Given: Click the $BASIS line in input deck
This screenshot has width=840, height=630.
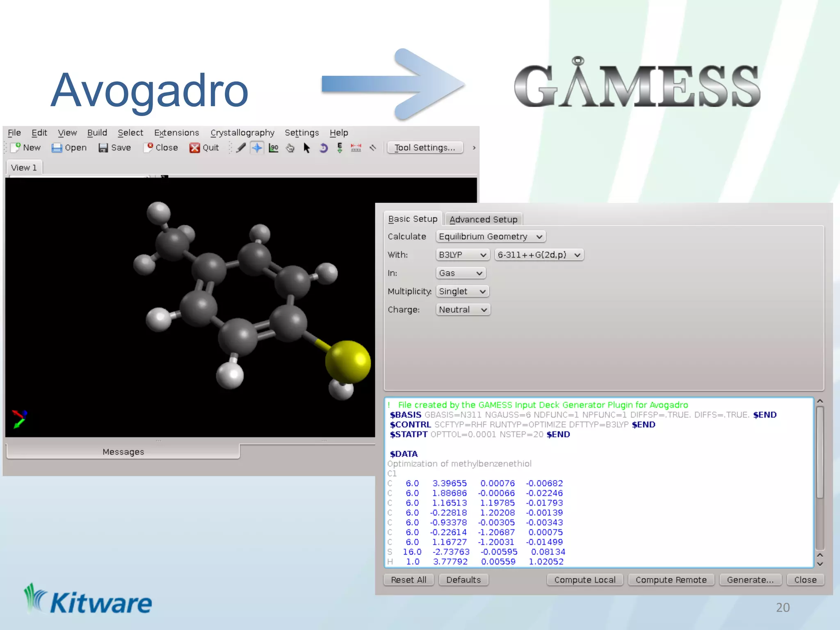Looking at the screenshot, I should coord(583,415).
